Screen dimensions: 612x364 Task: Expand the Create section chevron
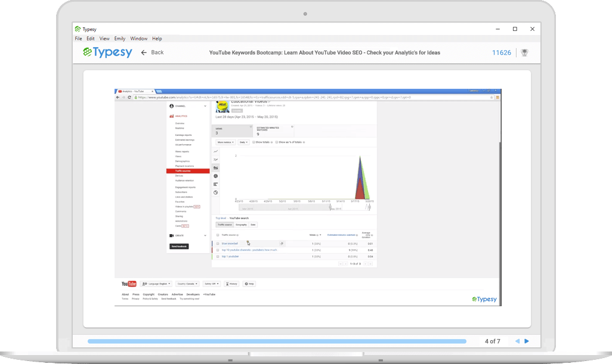pos(205,235)
